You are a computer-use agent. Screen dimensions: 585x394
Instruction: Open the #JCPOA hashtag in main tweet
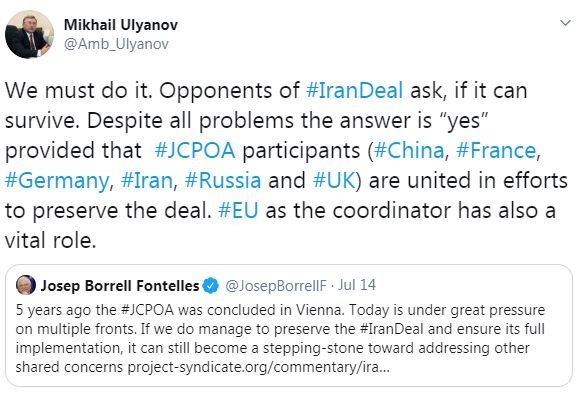click(x=194, y=150)
